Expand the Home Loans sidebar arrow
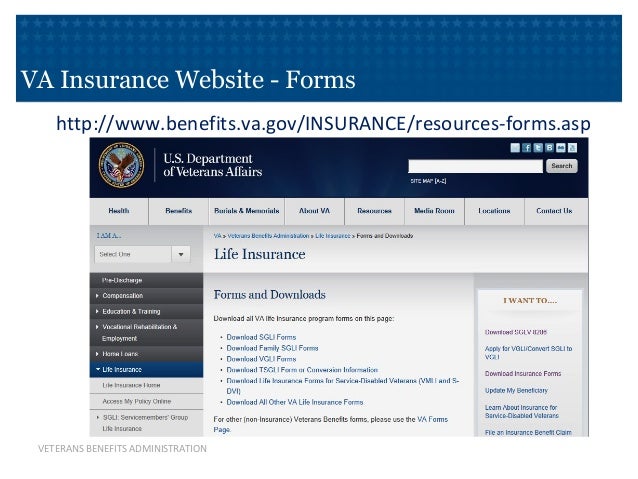This screenshot has height=479, width=638. coord(97,354)
